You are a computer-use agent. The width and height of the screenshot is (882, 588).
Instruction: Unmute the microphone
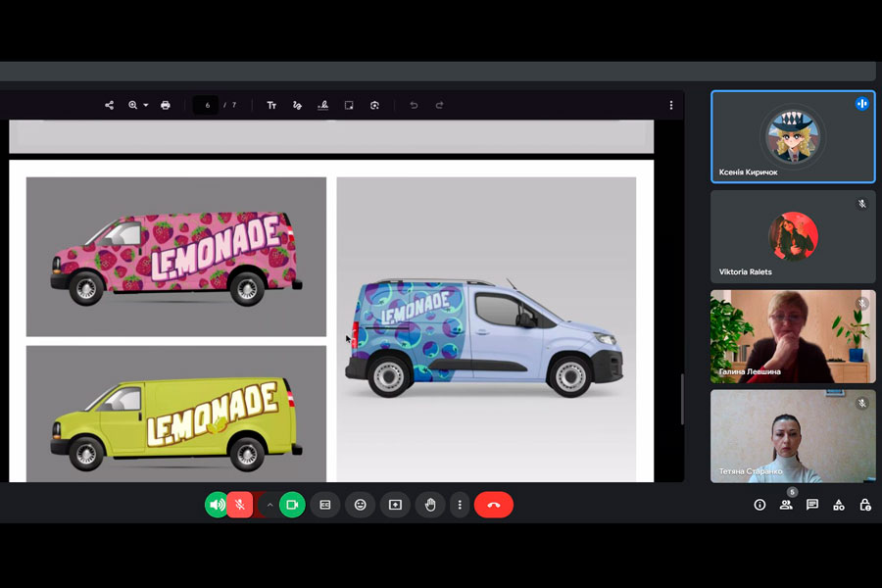(x=240, y=505)
